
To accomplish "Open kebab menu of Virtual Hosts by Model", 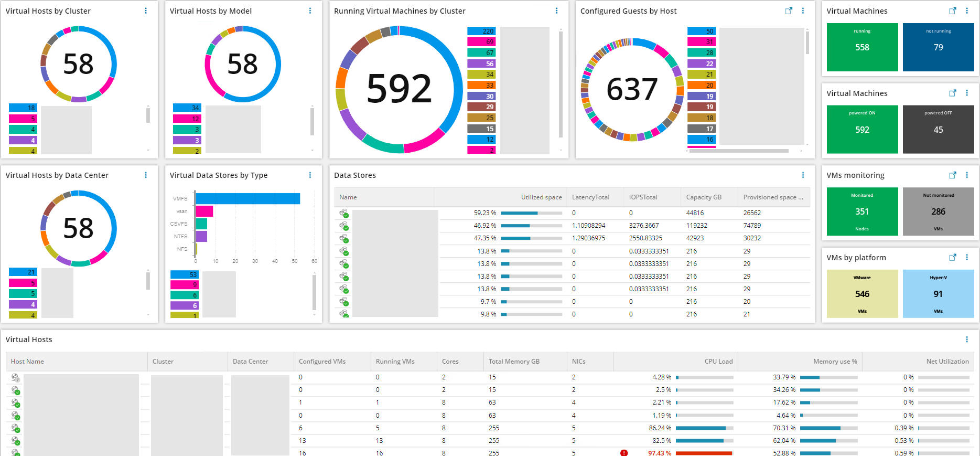I will tap(310, 10).
